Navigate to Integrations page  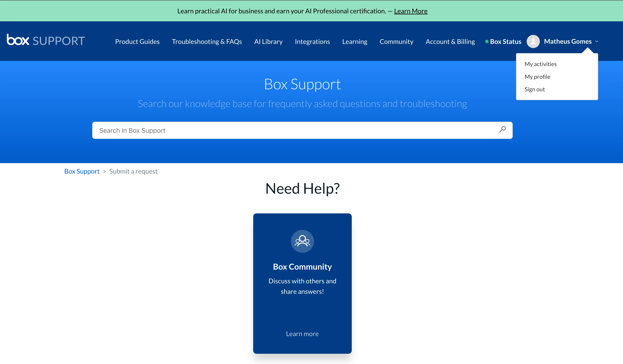(312, 41)
